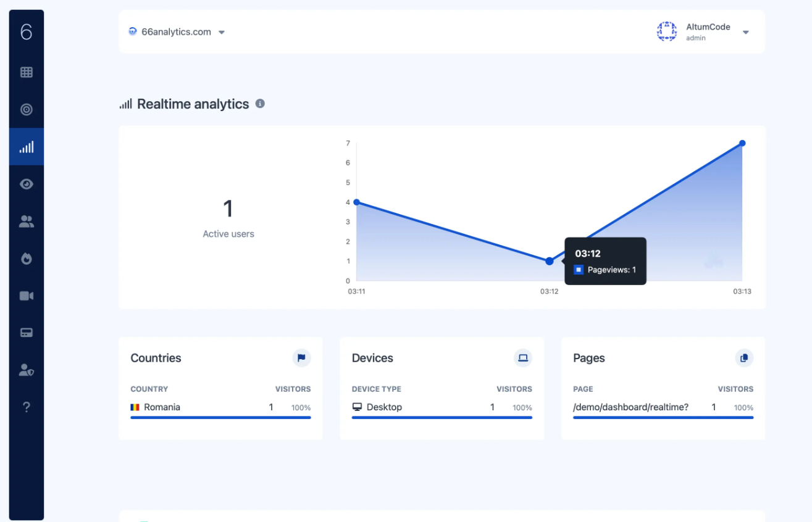Click the flag icon in Countries card
This screenshot has width=812, height=522.
click(x=301, y=358)
